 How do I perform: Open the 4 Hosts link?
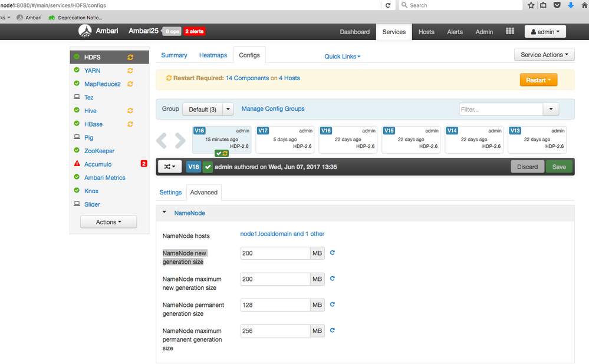click(289, 78)
